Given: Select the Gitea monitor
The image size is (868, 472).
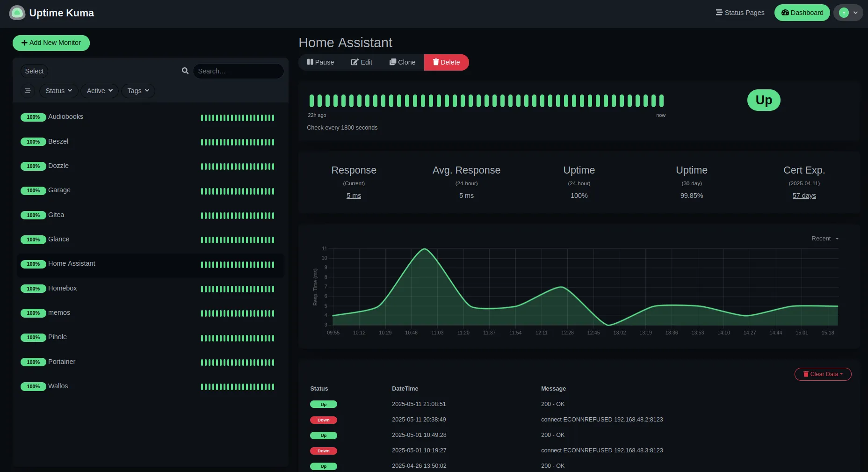Looking at the screenshot, I should [150, 215].
